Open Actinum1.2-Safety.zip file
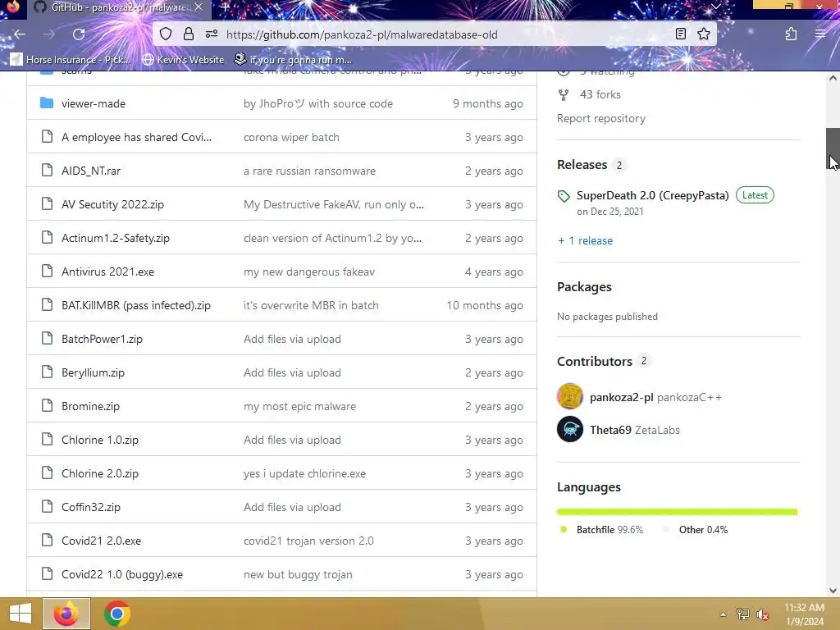Viewport: 840px width, 630px height. pos(116,238)
